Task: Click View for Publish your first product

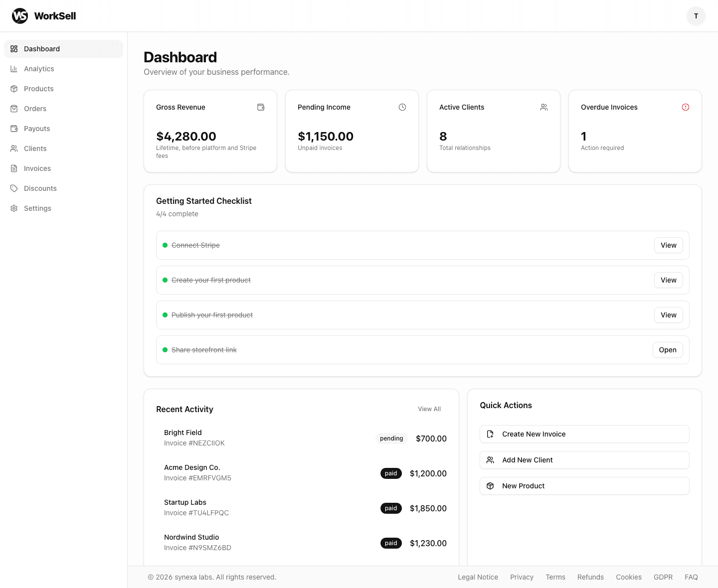Action: pos(669,315)
